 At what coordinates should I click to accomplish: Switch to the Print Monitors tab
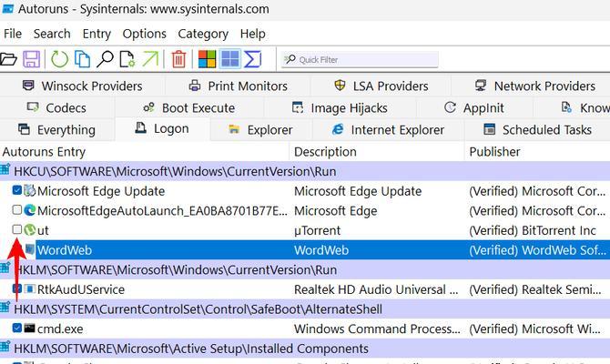point(238,86)
